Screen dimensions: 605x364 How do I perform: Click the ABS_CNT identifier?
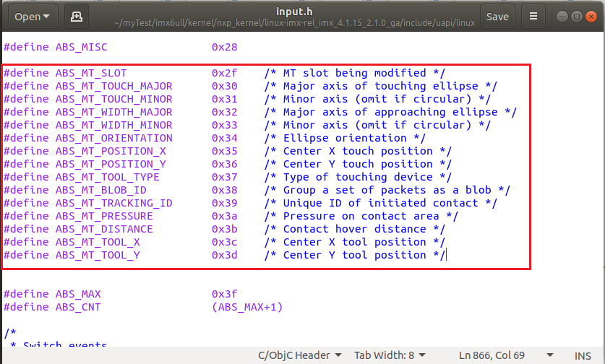(78, 307)
